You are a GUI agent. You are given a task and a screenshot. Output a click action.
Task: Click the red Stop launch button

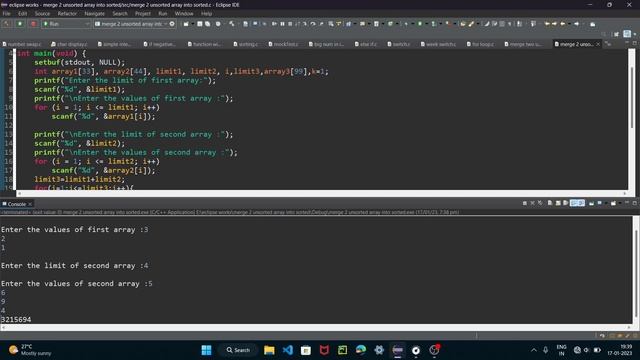33,24
